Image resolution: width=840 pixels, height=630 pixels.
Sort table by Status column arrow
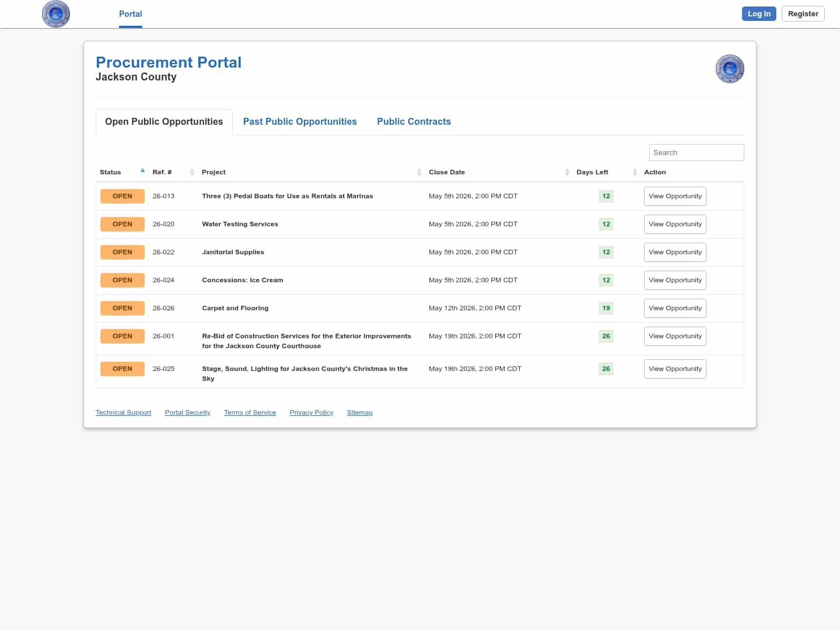[142, 171]
